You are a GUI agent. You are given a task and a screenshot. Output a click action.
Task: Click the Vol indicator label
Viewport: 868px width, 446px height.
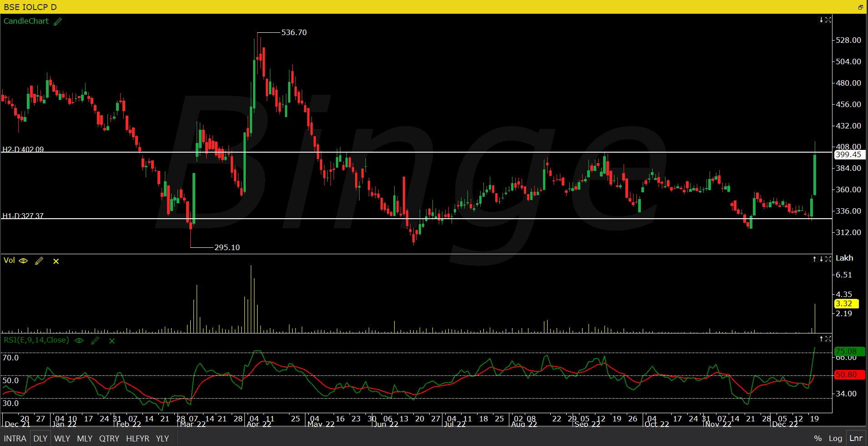[x=9, y=260]
